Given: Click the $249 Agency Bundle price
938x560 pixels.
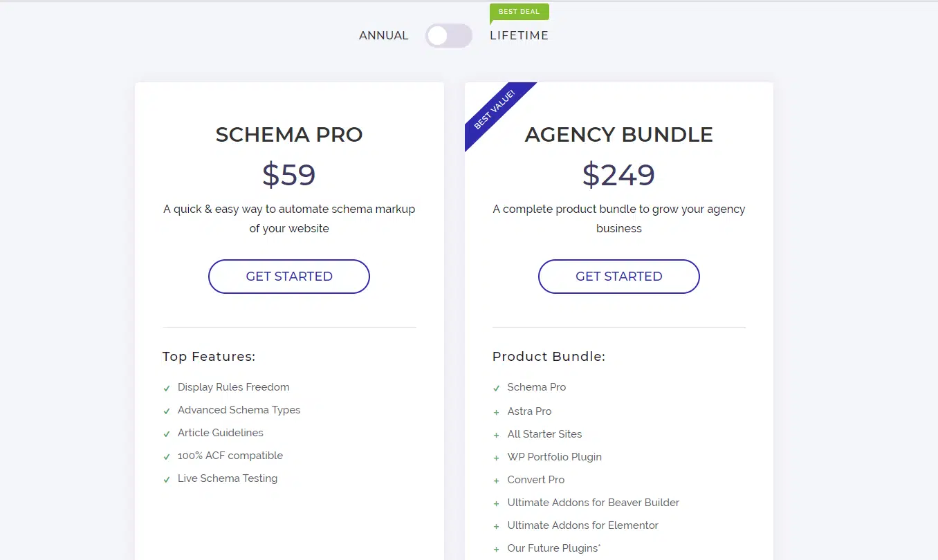Looking at the screenshot, I should coord(618,175).
